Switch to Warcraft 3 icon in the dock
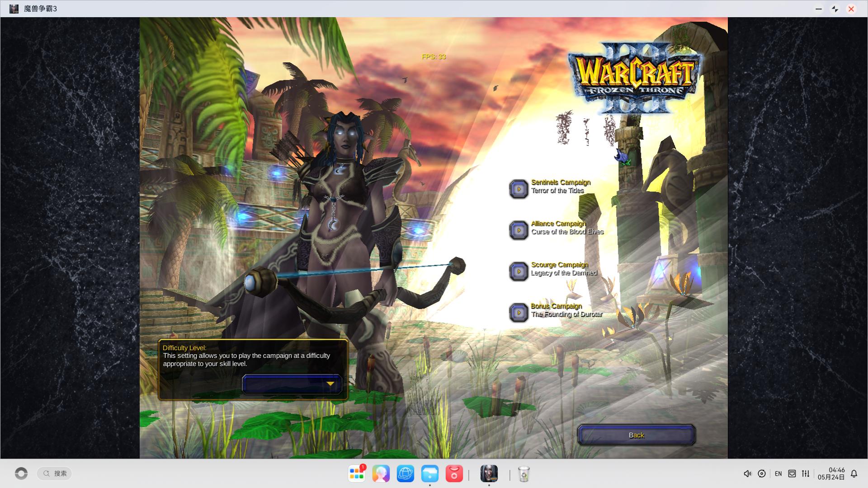The width and height of the screenshot is (868, 488). tap(489, 474)
